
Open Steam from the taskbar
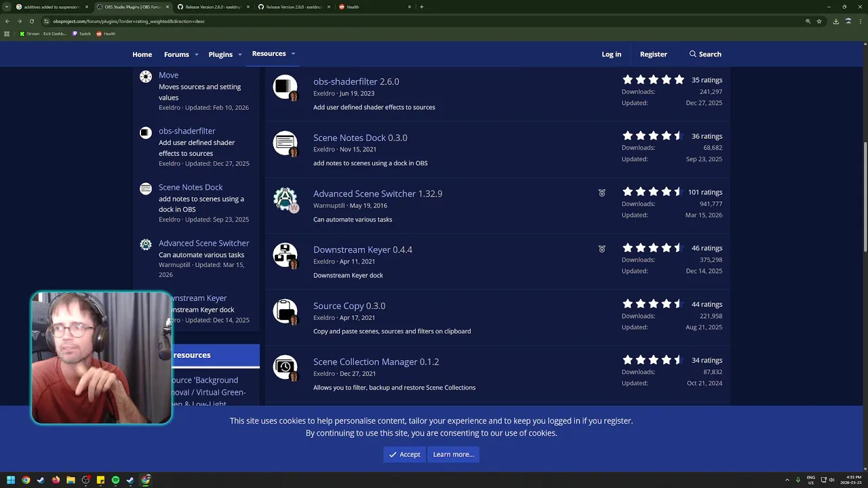coord(41,480)
